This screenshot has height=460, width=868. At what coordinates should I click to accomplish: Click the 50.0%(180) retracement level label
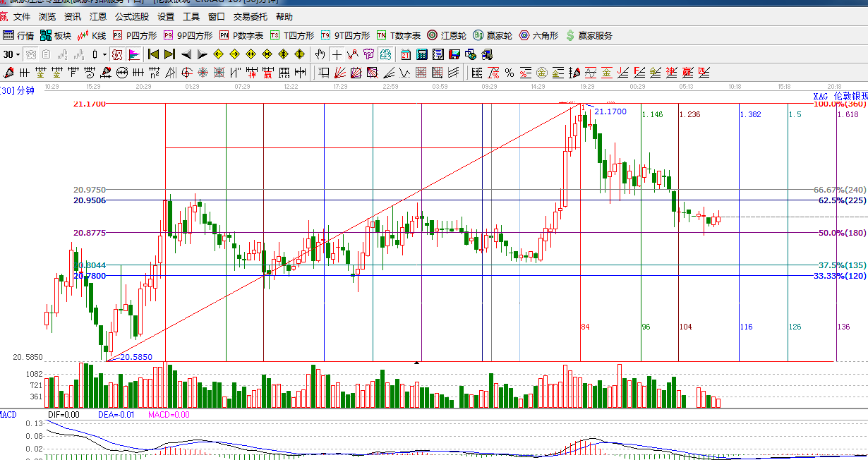tap(842, 233)
